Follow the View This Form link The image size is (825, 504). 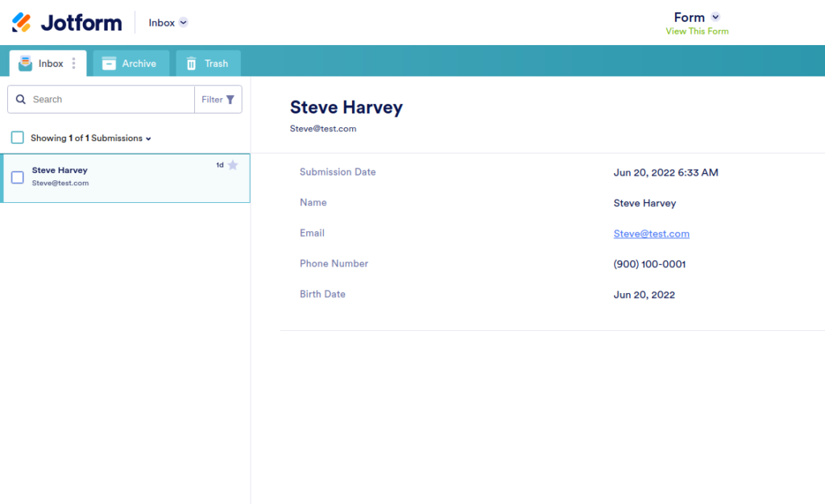[697, 31]
